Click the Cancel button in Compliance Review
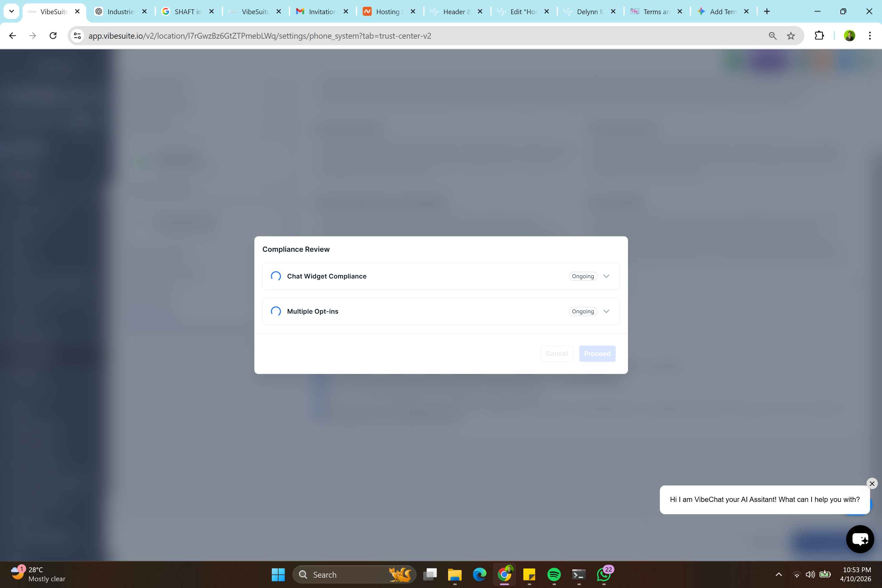The image size is (882, 588). [x=556, y=354]
